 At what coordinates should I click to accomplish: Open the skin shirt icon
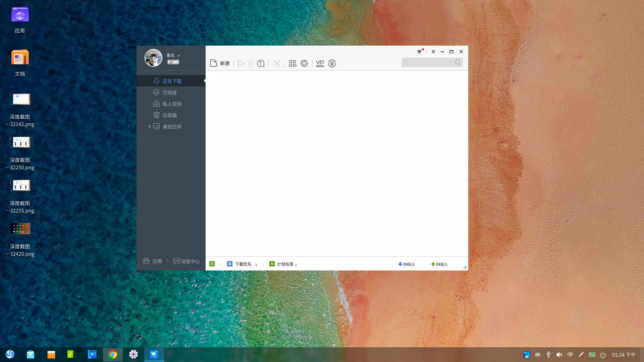(x=419, y=52)
